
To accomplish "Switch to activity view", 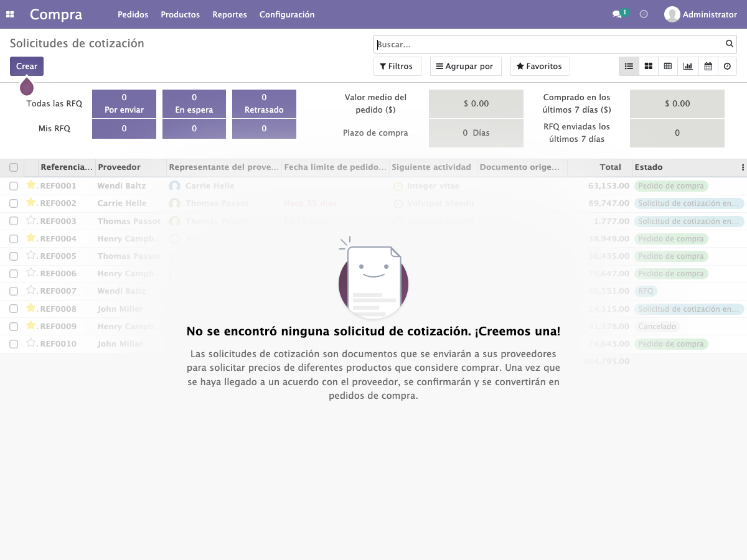I will pos(728,66).
